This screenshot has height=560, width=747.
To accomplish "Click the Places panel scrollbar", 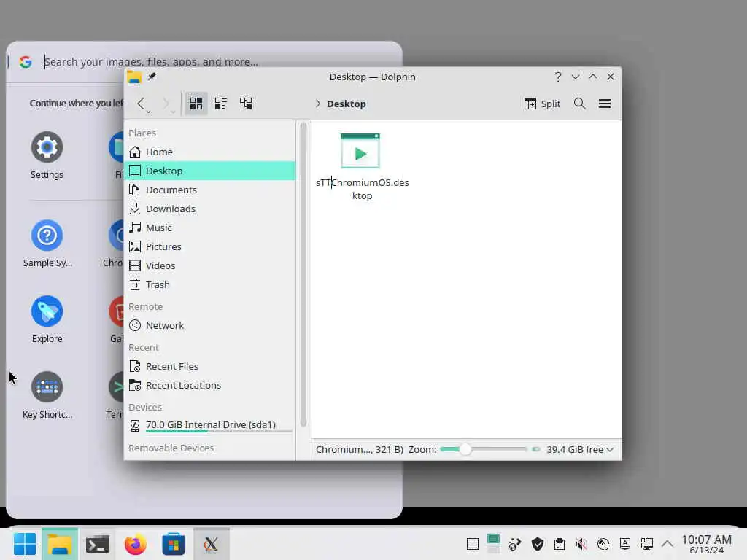I will (x=303, y=274).
